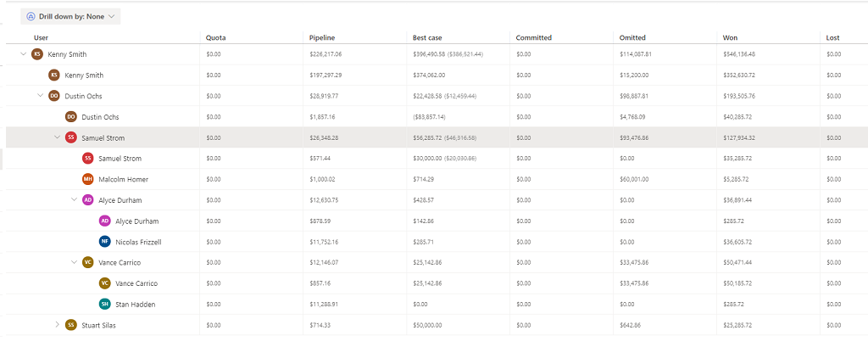
Task: Collapse the Samuel Strom group
Action: coord(57,137)
